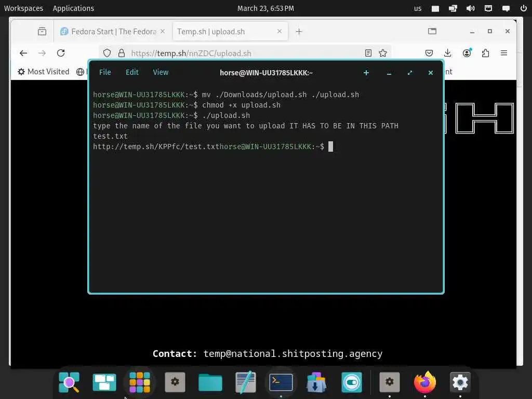Screen dimensions: 532x399
Task: Open the Firefox list all tabs icon
Action: pos(432,31)
